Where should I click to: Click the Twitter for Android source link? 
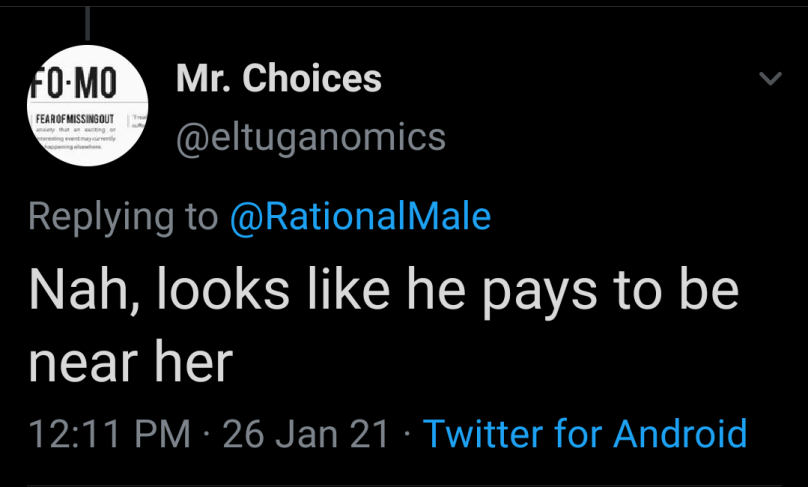pyautogui.click(x=585, y=434)
